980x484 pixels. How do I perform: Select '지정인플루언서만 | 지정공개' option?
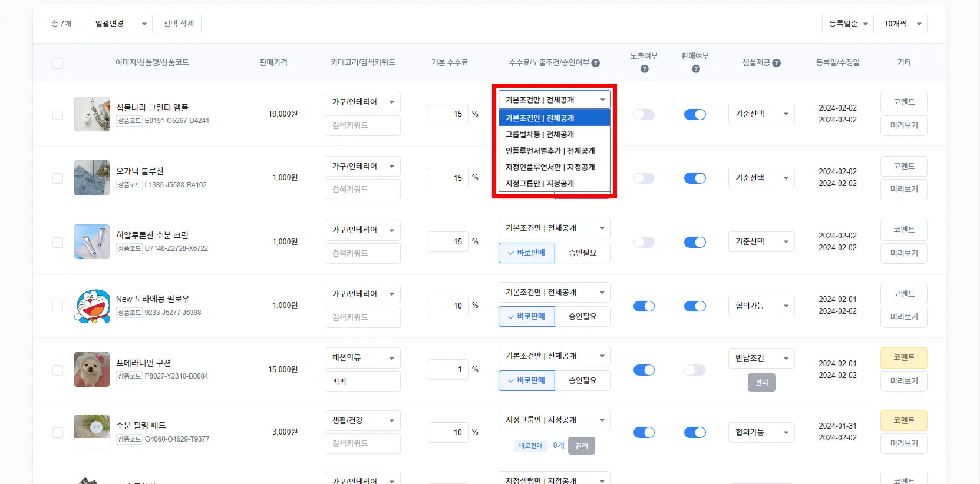[554, 167]
